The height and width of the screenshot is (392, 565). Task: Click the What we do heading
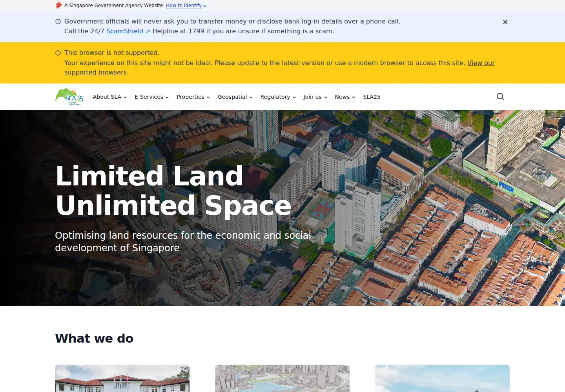click(x=94, y=338)
